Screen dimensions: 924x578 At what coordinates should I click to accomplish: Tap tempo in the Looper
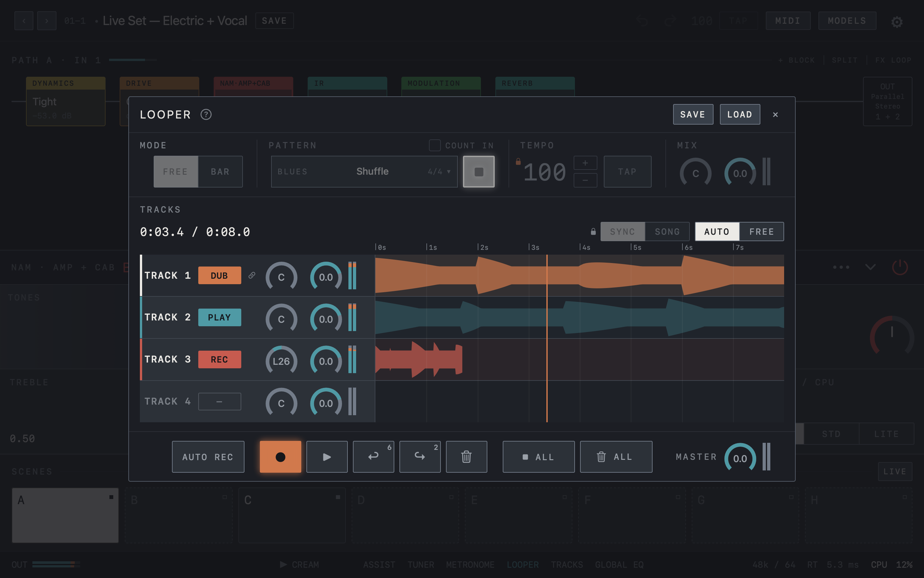tap(627, 172)
